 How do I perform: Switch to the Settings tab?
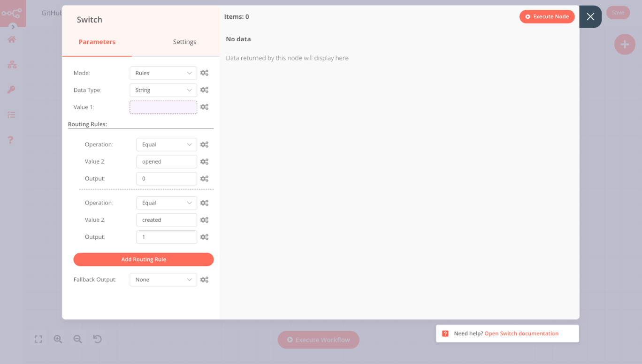pyautogui.click(x=184, y=42)
